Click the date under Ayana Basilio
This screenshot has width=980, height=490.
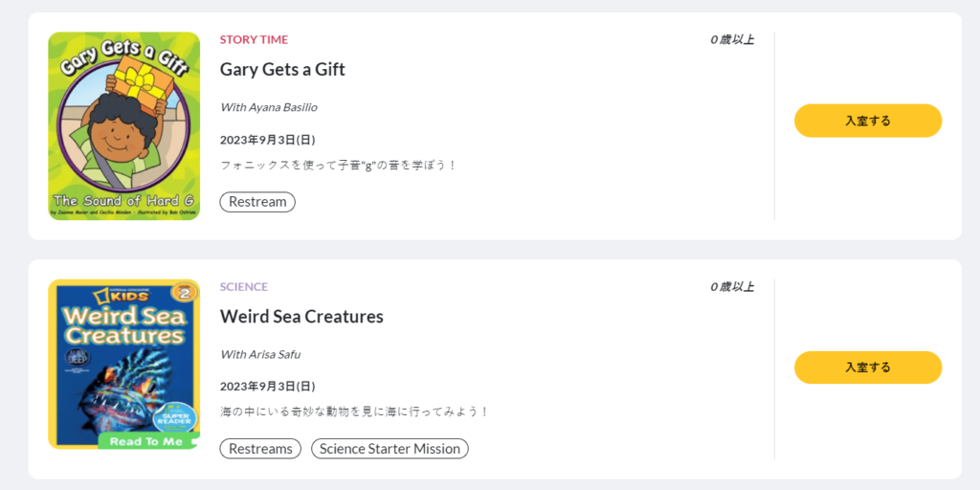click(x=268, y=140)
